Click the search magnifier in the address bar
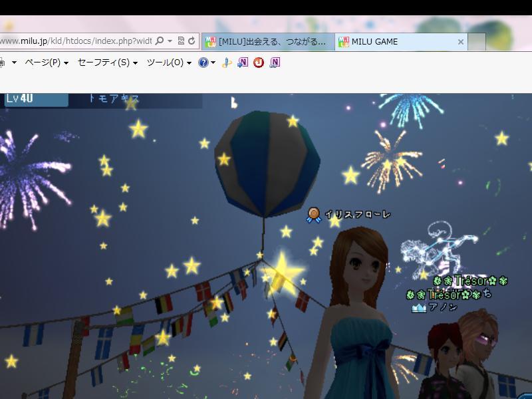Viewport: 532px width, 399px height. tap(159, 41)
